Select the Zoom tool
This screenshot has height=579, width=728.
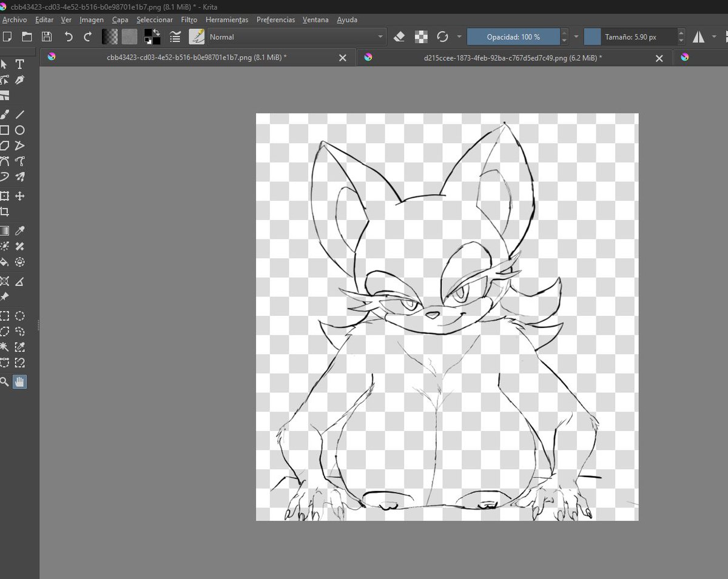click(4, 381)
